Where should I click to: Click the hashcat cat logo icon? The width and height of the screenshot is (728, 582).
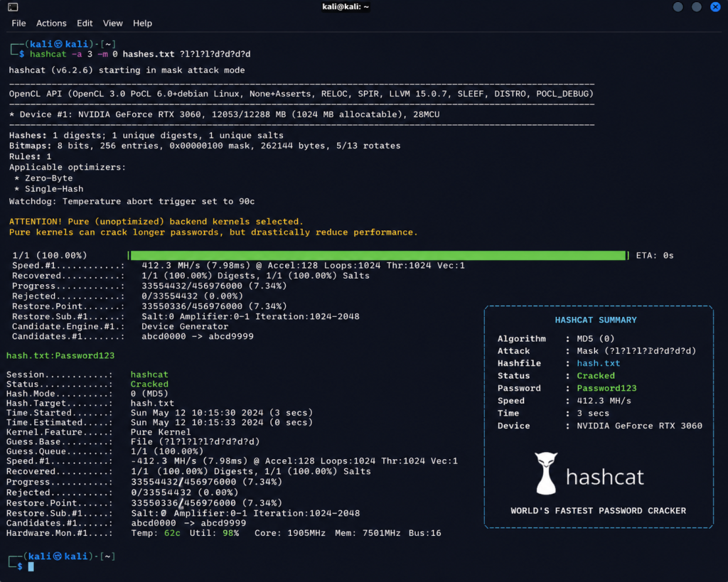[x=546, y=473]
